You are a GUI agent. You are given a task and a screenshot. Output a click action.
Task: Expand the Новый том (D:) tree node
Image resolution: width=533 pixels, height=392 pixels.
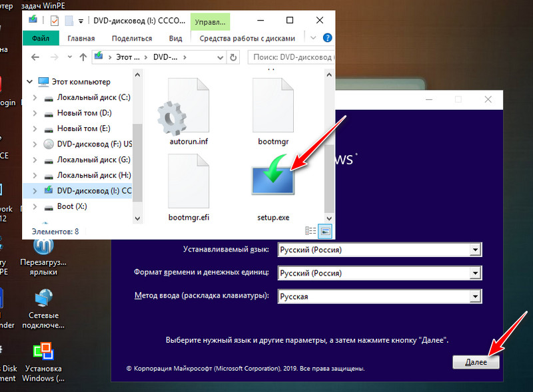click(35, 113)
